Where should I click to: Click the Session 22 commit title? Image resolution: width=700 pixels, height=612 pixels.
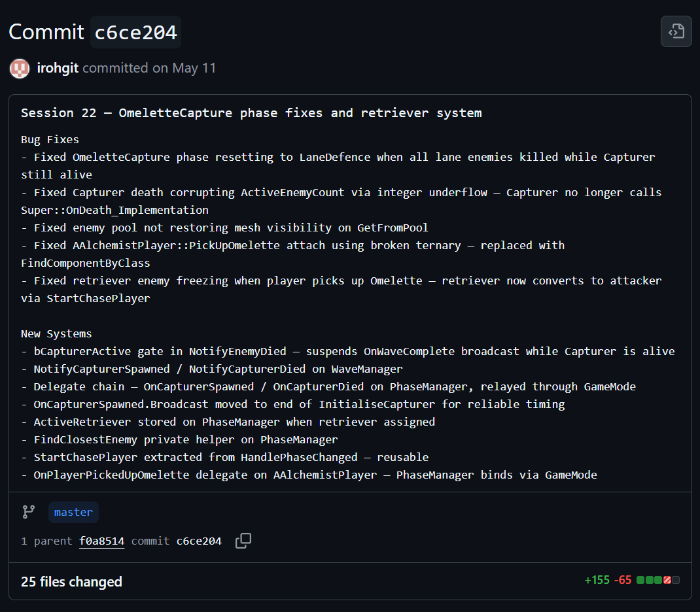click(251, 113)
